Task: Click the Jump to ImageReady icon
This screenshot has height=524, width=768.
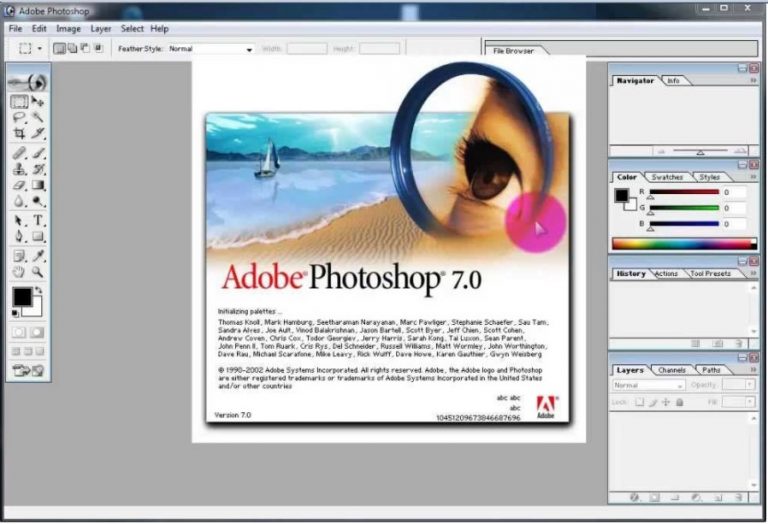Action: [28, 371]
